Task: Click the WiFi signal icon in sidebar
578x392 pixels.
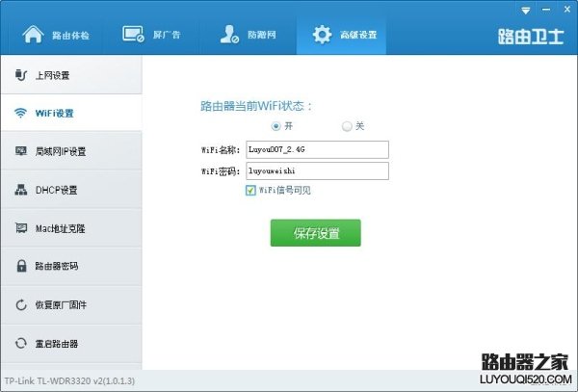Action: click(x=20, y=113)
